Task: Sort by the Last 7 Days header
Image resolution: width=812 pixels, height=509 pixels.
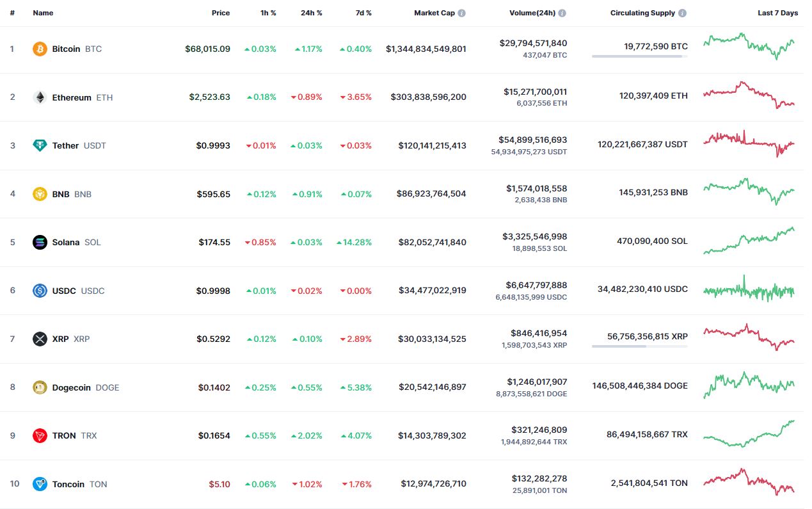Action: click(777, 13)
